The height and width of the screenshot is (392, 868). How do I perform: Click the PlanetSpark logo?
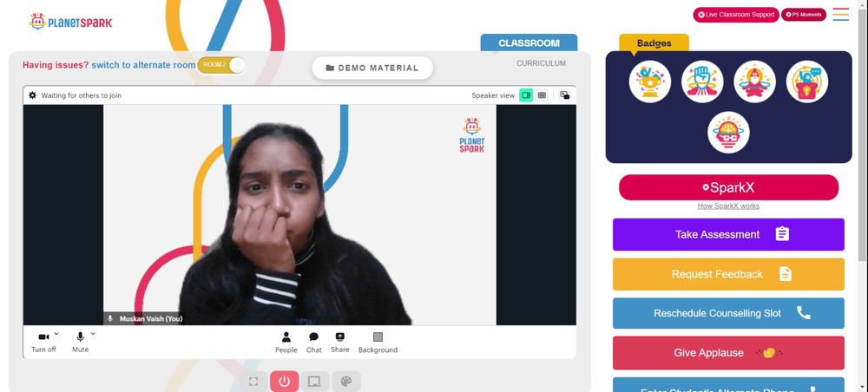point(70,23)
